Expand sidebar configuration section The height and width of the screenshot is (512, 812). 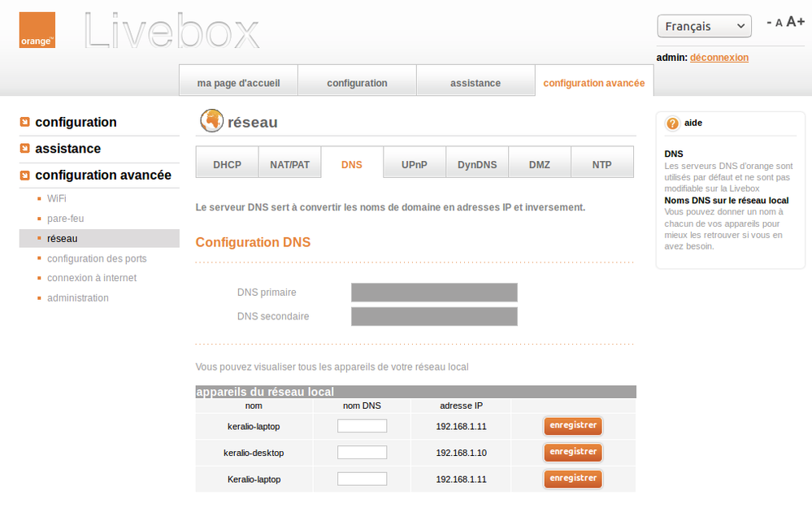(x=76, y=122)
